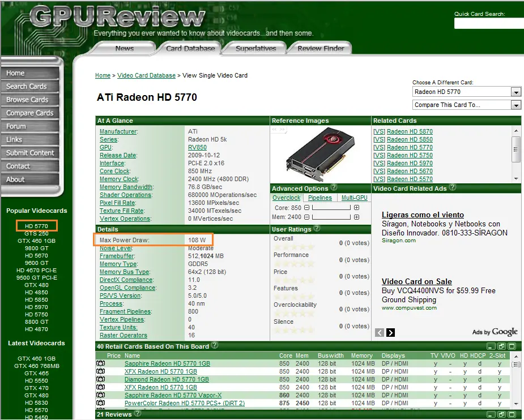
Task: Open the Choose A Different Card dropdown
Action: tap(467, 92)
